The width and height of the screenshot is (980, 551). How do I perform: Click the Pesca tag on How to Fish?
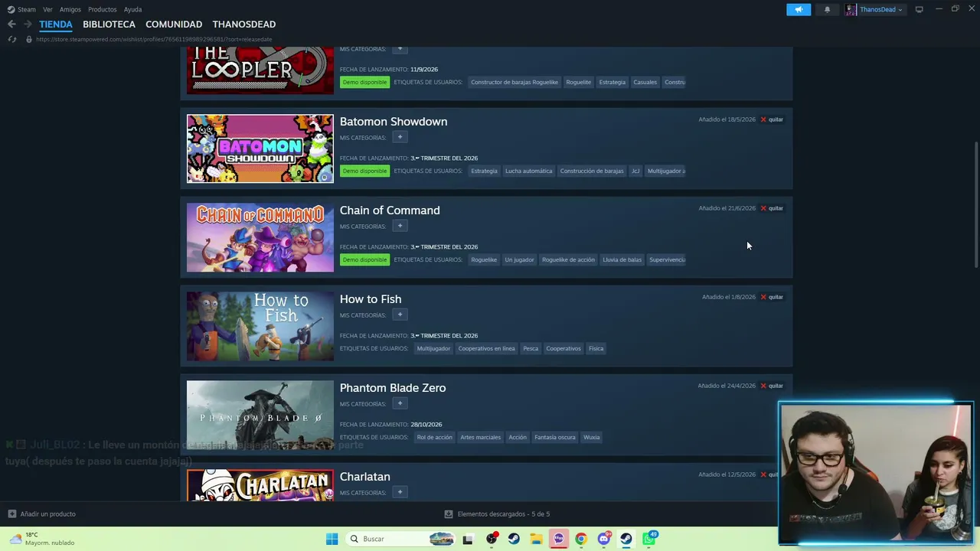tap(531, 348)
